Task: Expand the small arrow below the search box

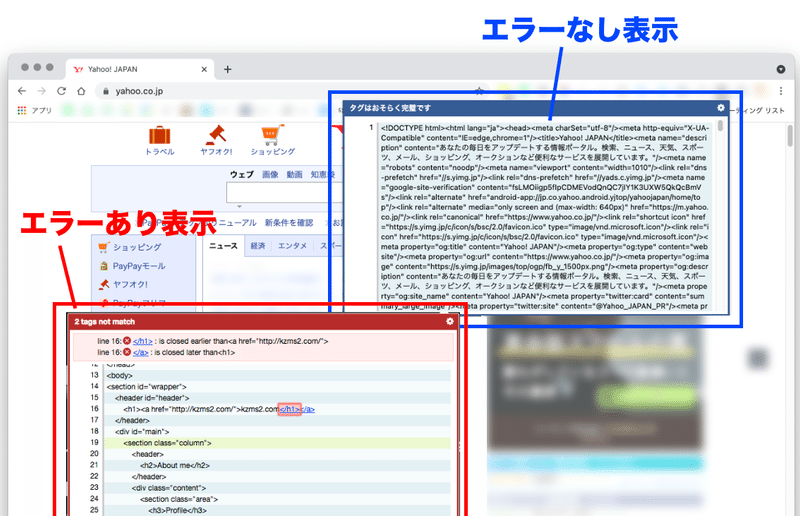Action: click(239, 207)
